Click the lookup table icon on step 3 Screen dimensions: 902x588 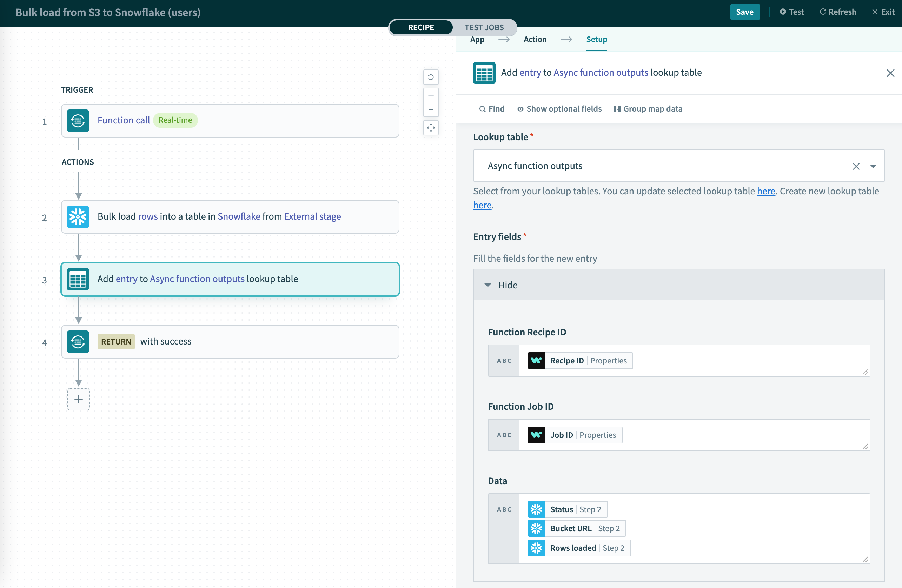point(78,279)
